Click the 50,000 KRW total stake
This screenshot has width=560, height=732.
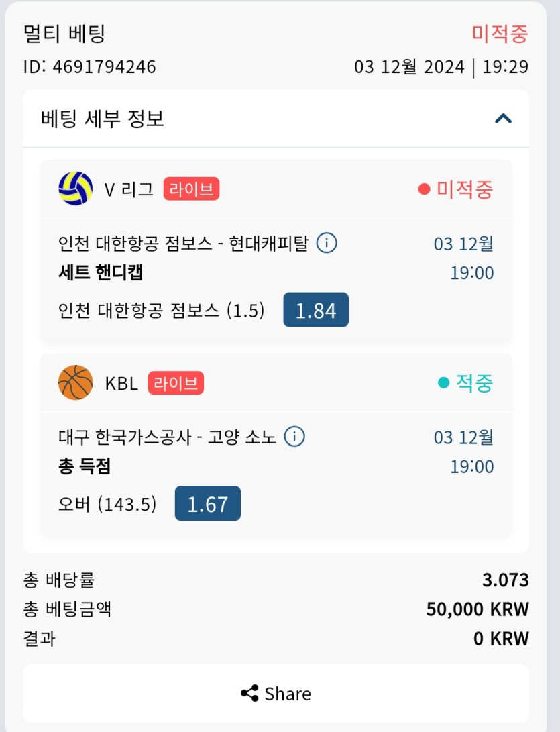[x=478, y=609]
